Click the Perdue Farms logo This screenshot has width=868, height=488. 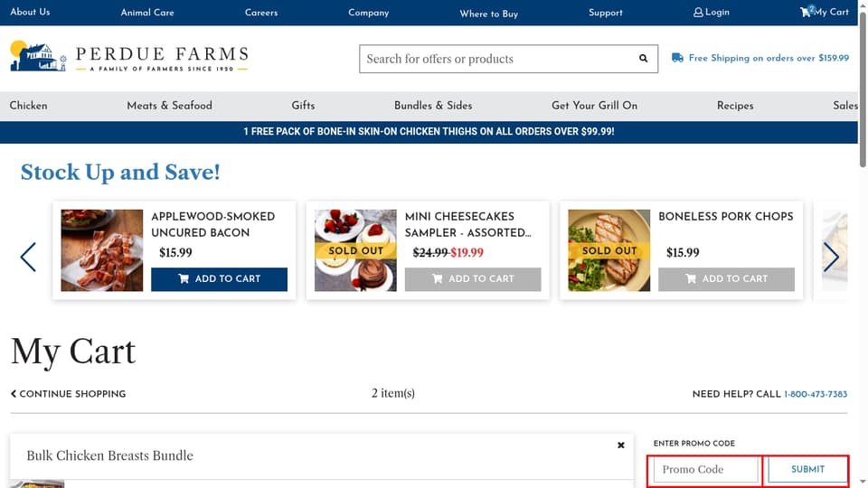[x=129, y=56]
